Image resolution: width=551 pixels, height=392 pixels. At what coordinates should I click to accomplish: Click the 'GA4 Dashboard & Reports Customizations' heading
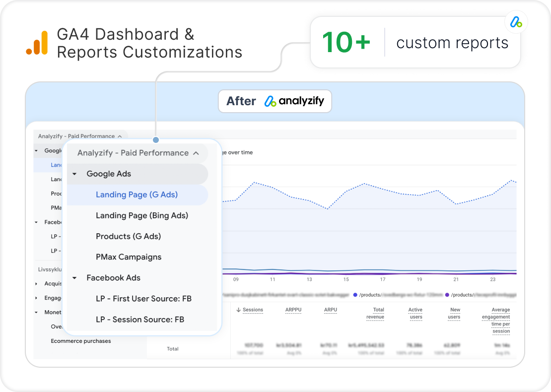point(149,43)
